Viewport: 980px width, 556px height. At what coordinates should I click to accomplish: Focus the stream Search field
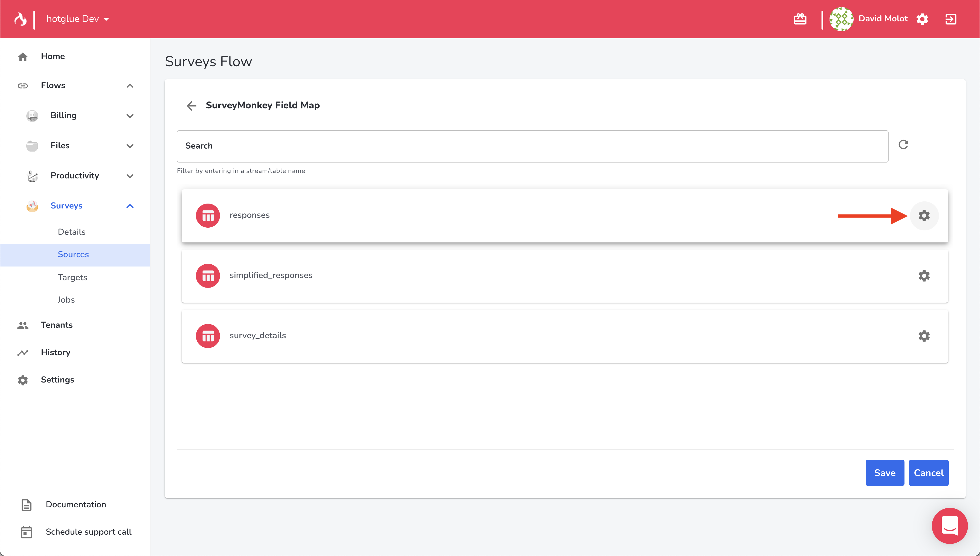click(532, 146)
